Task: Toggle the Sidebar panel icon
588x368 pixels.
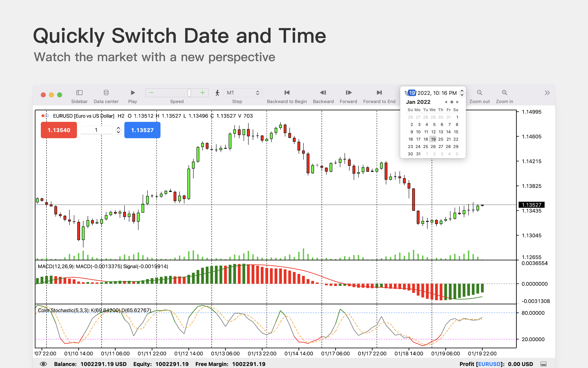Action: tap(79, 92)
